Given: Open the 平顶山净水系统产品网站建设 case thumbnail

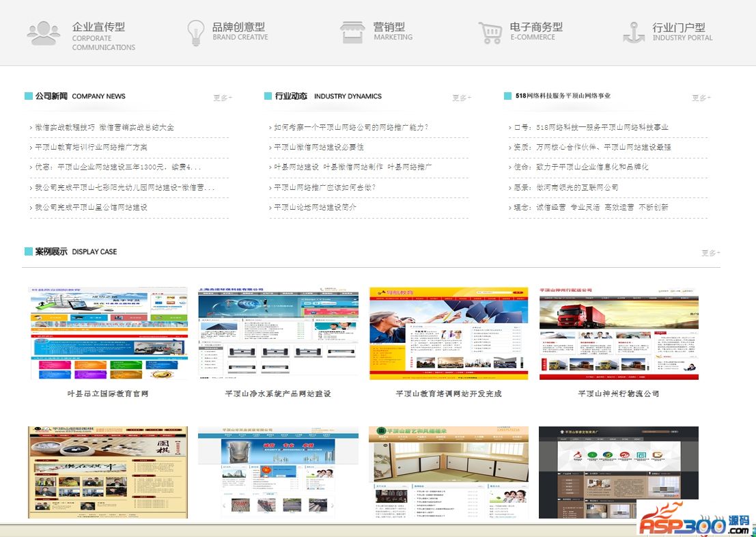Looking at the screenshot, I should 278,333.
